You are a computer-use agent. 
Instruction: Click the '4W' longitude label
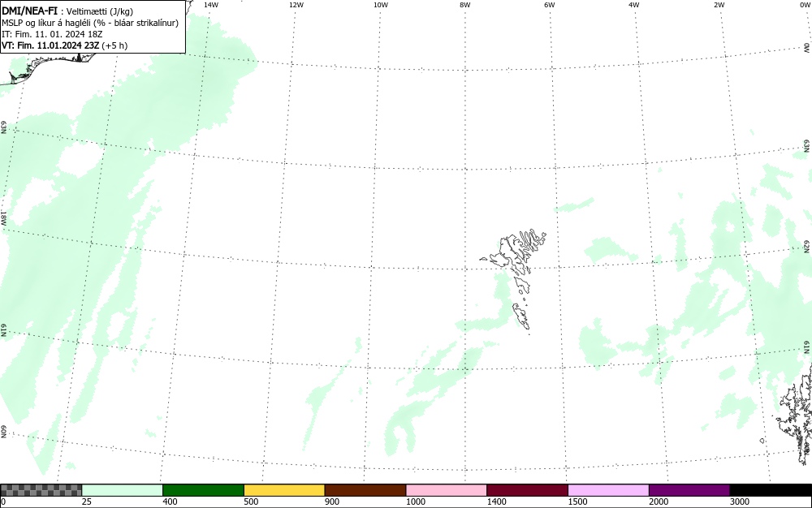pyautogui.click(x=634, y=5)
